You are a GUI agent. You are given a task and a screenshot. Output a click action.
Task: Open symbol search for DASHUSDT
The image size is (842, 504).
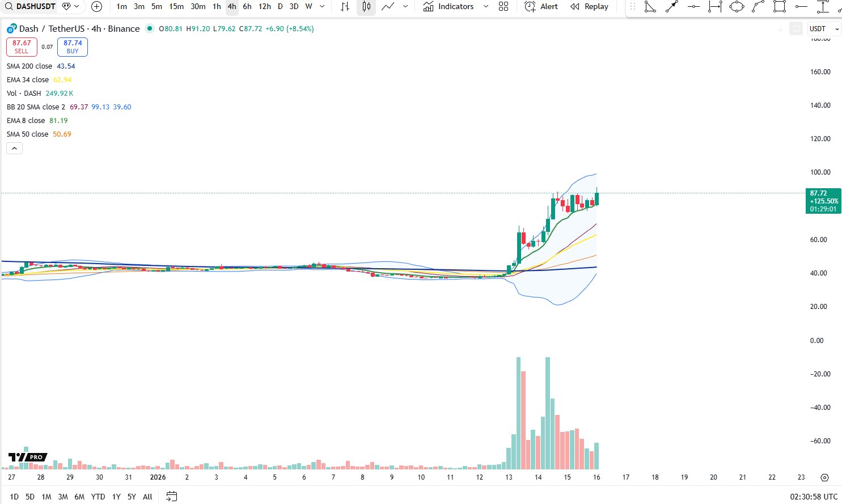[x=30, y=6]
